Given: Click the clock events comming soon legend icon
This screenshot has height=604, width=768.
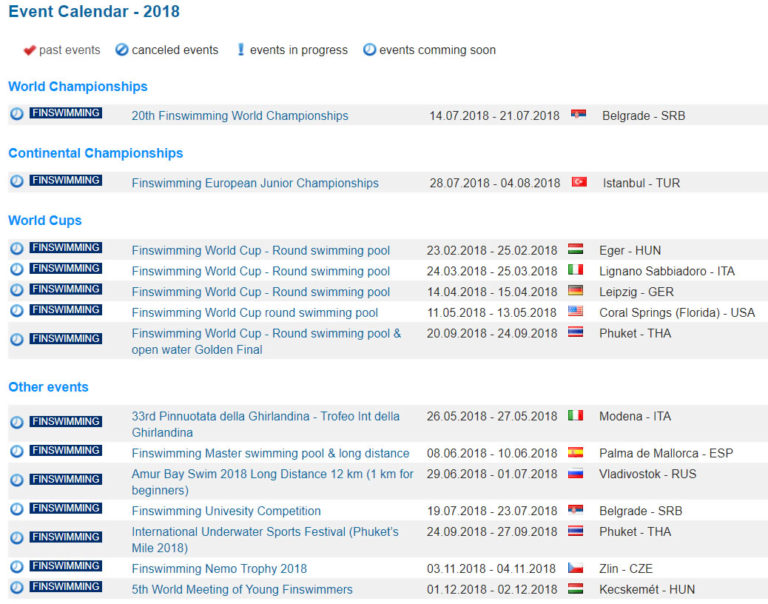Looking at the screenshot, I should click(369, 49).
